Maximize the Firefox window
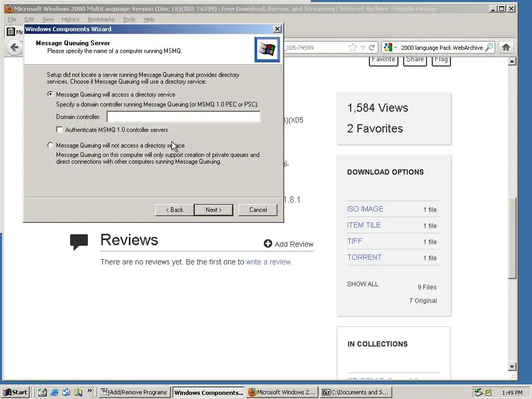532x399 pixels. click(x=501, y=9)
